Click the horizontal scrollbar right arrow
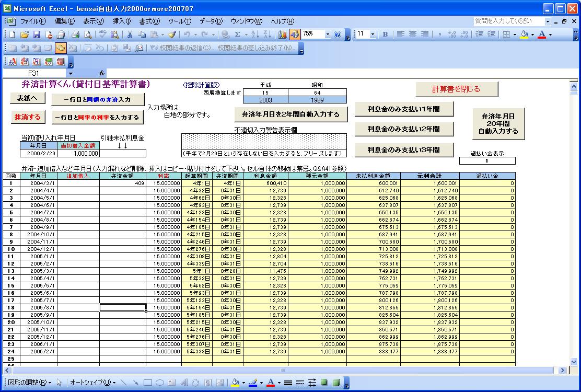 563,370
